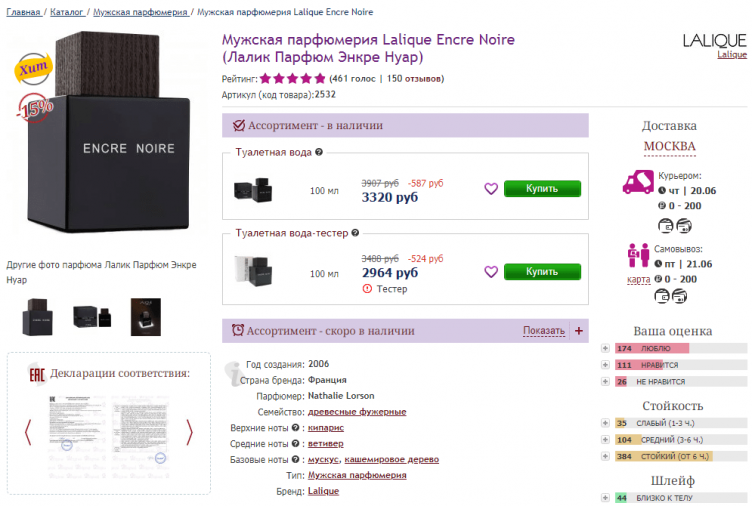Open Мужская парфюмерия breadcrumb link
The height and width of the screenshot is (506, 752).
140,13
